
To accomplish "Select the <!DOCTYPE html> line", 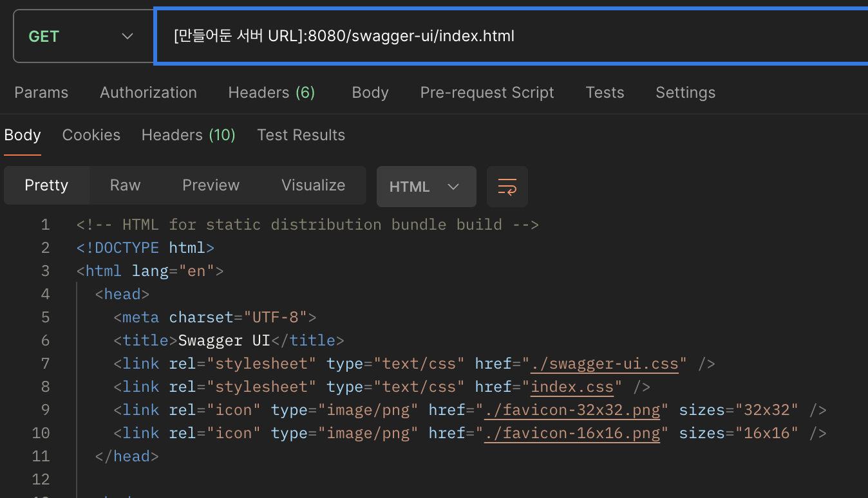I will click(x=145, y=248).
